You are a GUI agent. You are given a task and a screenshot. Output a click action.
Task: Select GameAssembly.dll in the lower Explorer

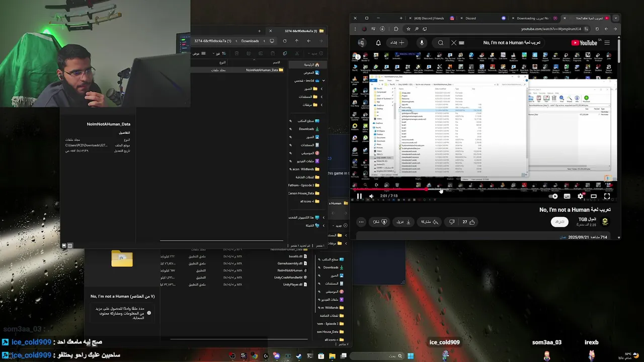(290, 263)
